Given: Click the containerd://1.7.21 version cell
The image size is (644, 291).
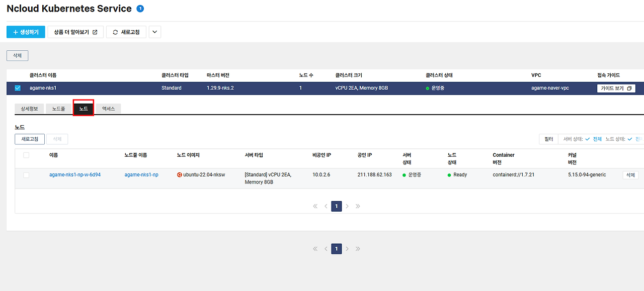Looking at the screenshot, I should (x=513, y=175).
